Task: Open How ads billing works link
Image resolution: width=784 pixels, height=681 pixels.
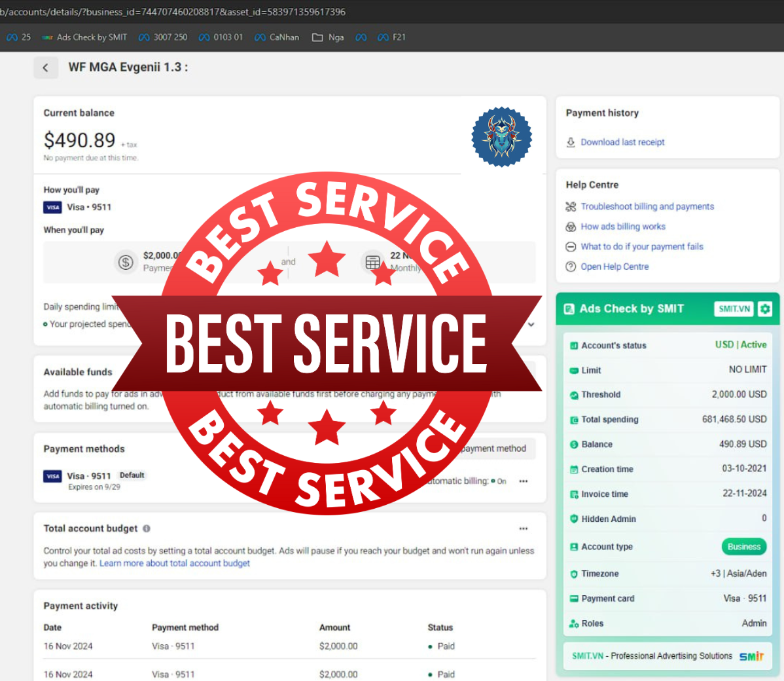Action: point(623,227)
